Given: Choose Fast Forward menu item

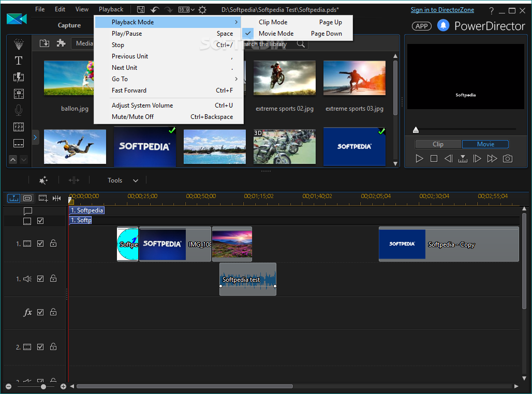Looking at the screenshot, I should (x=169, y=90).
